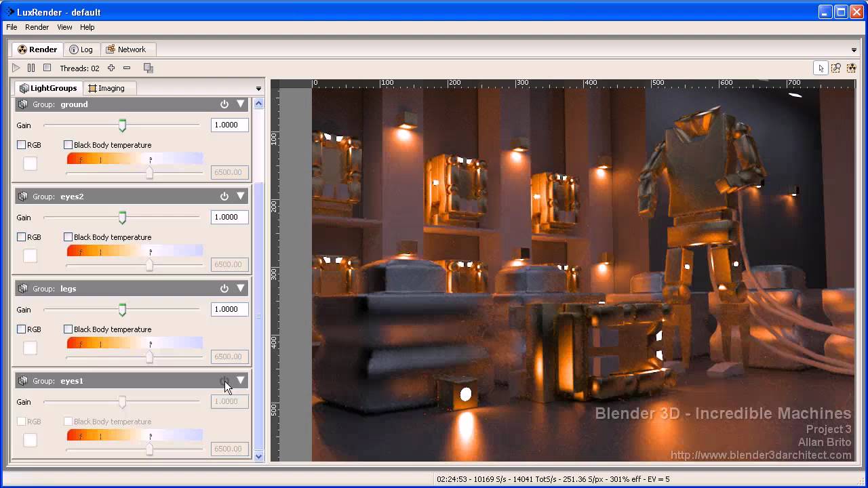Remove a render thread with minus icon

coord(127,68)
